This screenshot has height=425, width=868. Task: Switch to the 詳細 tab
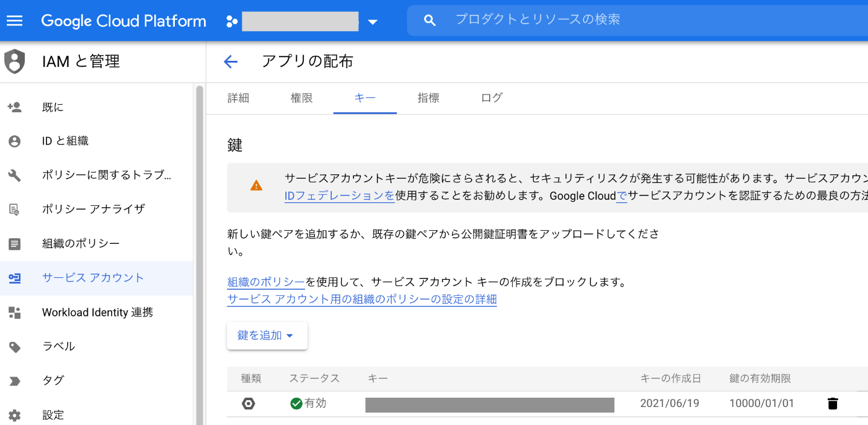tap(238, 97)
